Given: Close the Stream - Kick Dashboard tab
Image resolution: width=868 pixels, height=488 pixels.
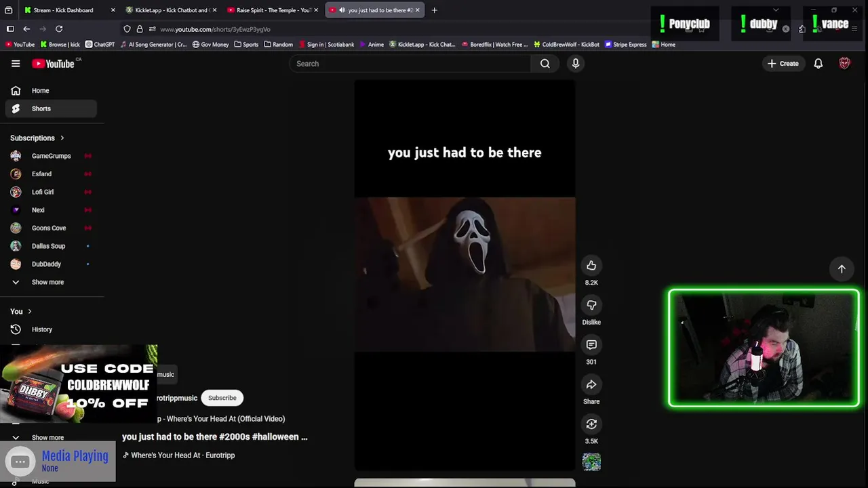Looking at the screenshot, I should [x=113, y=10].
